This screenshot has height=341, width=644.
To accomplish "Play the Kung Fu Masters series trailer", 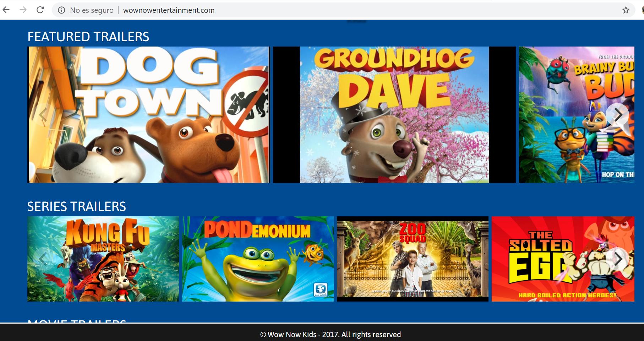I will [x=103, y=259].
